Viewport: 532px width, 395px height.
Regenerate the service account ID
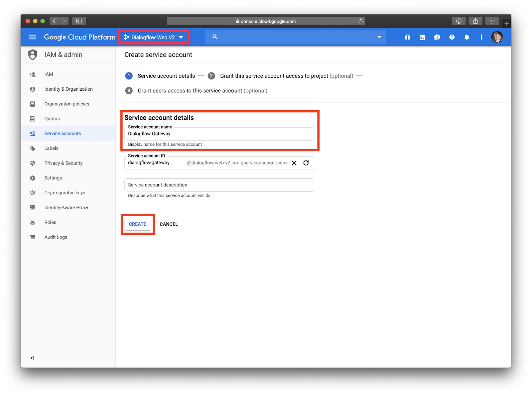306,163
